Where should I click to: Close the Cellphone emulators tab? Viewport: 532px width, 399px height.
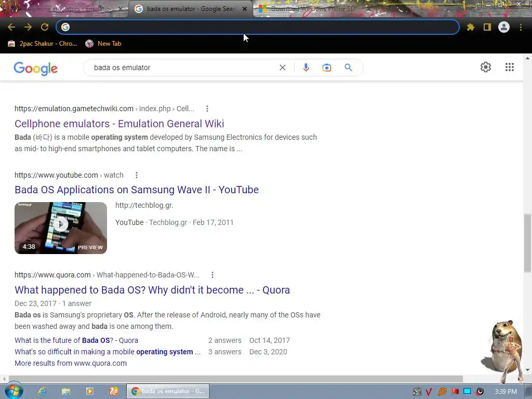pyautogui.click(x=120, y=9)
